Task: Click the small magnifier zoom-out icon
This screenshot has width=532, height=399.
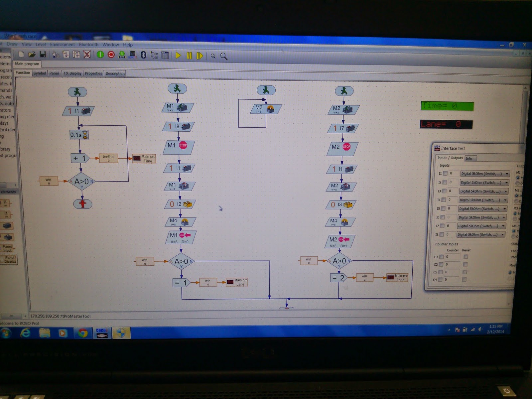Action: point(213,56)
